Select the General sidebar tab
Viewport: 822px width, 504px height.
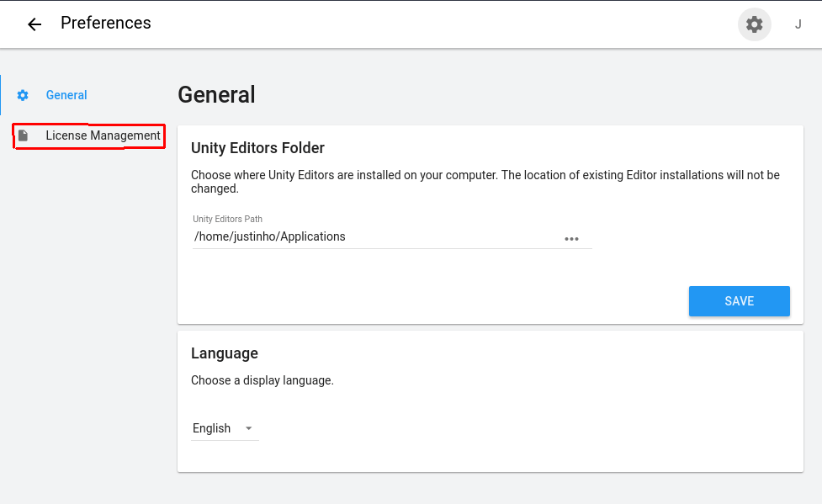(66, 95)
